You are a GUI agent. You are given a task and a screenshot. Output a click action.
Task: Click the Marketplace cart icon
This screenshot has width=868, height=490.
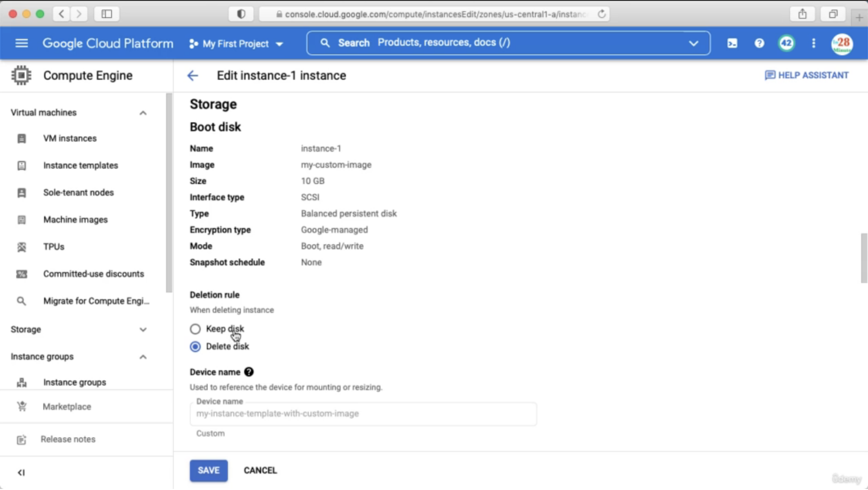(21, 407)
